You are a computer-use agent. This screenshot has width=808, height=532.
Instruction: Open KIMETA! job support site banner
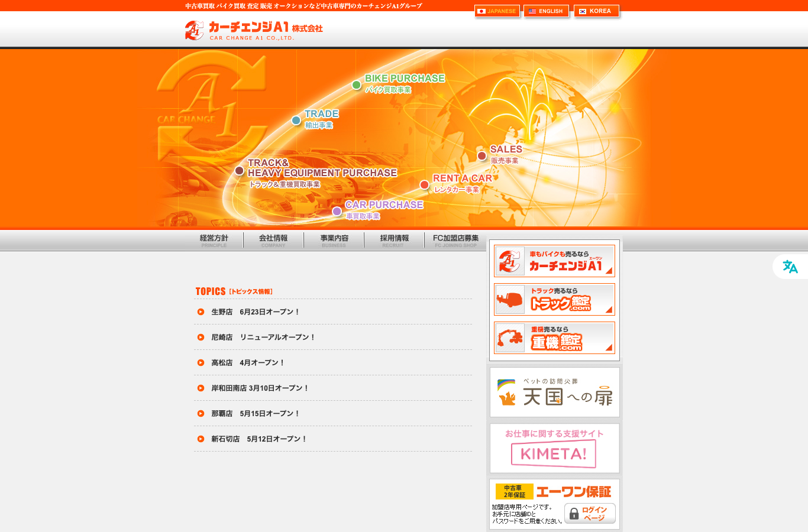554,448
